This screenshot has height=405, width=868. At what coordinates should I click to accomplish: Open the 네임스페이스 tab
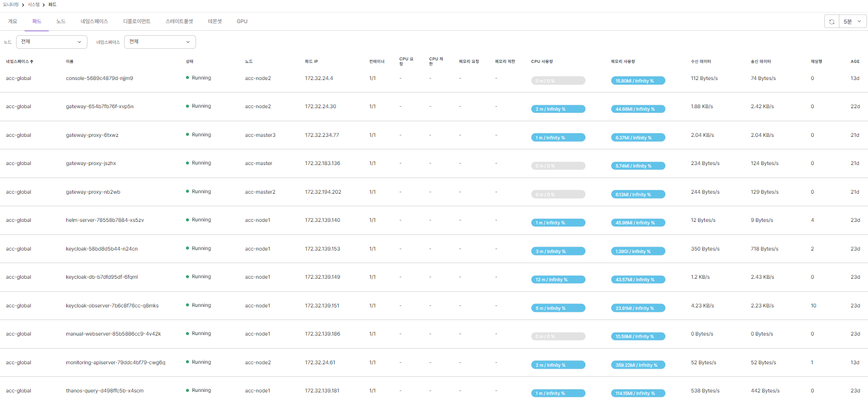(x=94, y=21)
